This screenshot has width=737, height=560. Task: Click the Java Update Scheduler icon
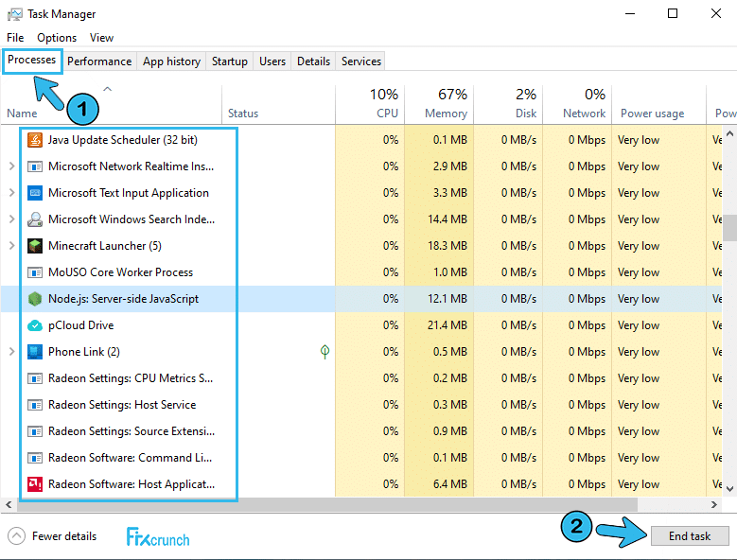(35, 140)
